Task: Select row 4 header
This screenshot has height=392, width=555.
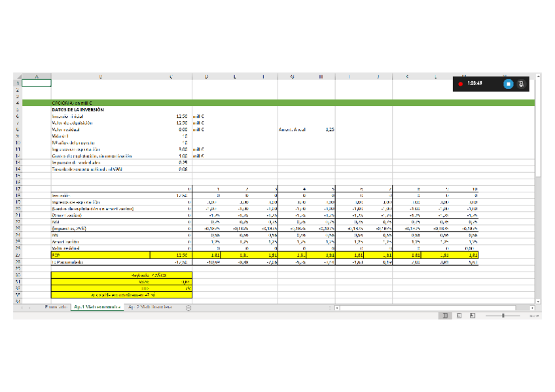Action: click(18, 103)
